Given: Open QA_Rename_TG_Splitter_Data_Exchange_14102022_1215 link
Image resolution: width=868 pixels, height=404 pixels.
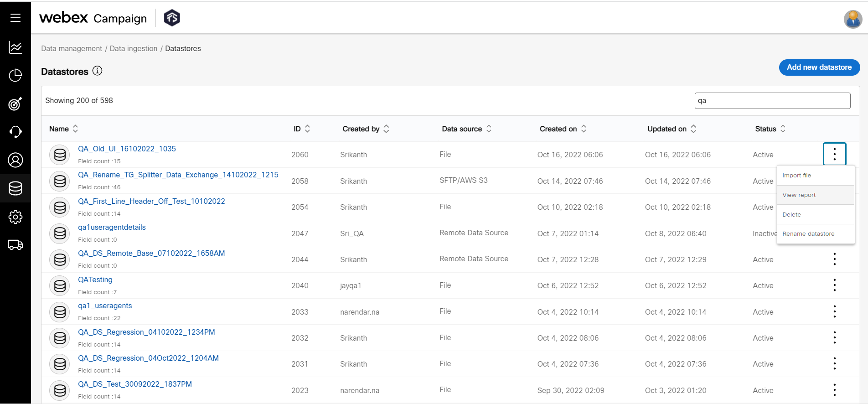Looking at the screenshot, I should [178, 175].
